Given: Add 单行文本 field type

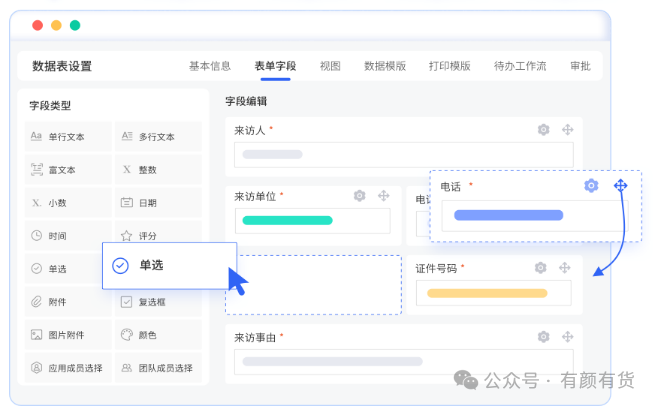Looking at the screenshot, I should click(x=68, y=136).
